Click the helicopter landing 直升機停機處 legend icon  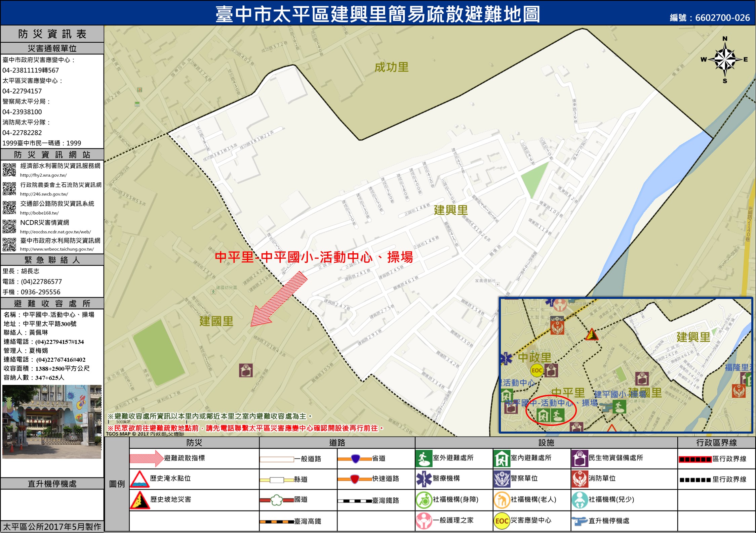(x=580, y=521)
